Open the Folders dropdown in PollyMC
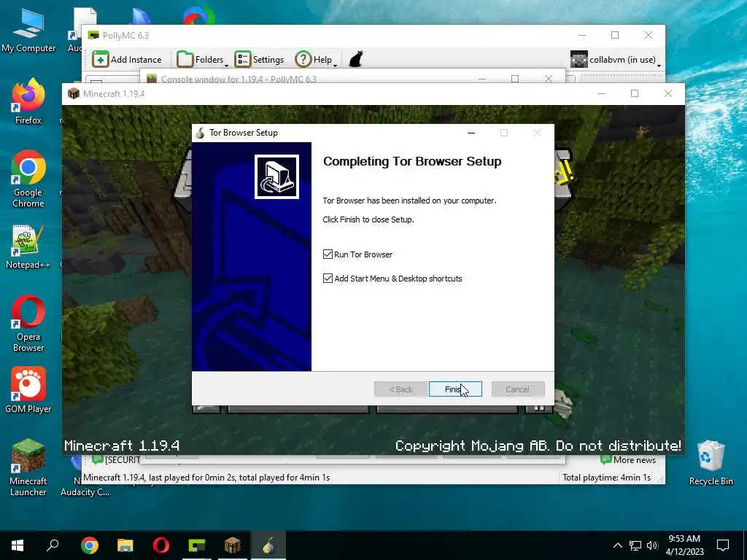This screenshot has width=747, height=560. click(203, 60)
